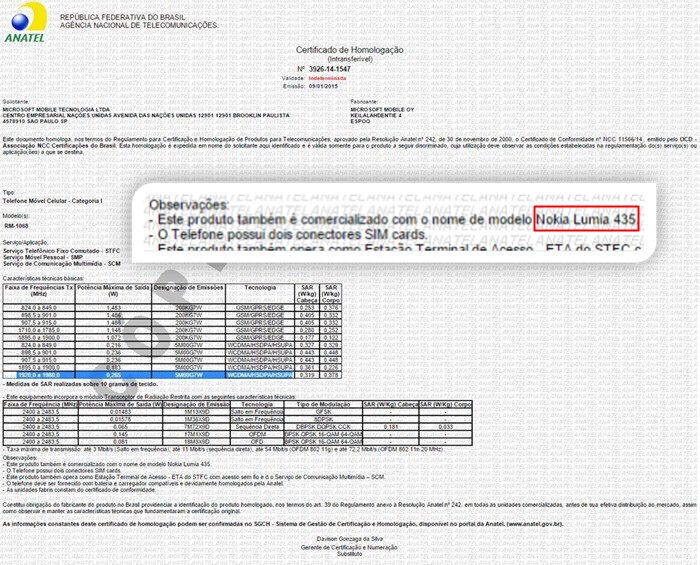Click SAR value "0,253"
The image size is (700, 565).
click(x=307, y=308)
